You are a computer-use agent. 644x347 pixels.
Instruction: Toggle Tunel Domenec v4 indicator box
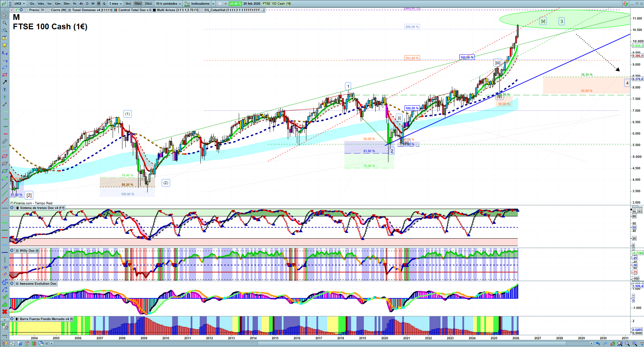tap(70, 10)
